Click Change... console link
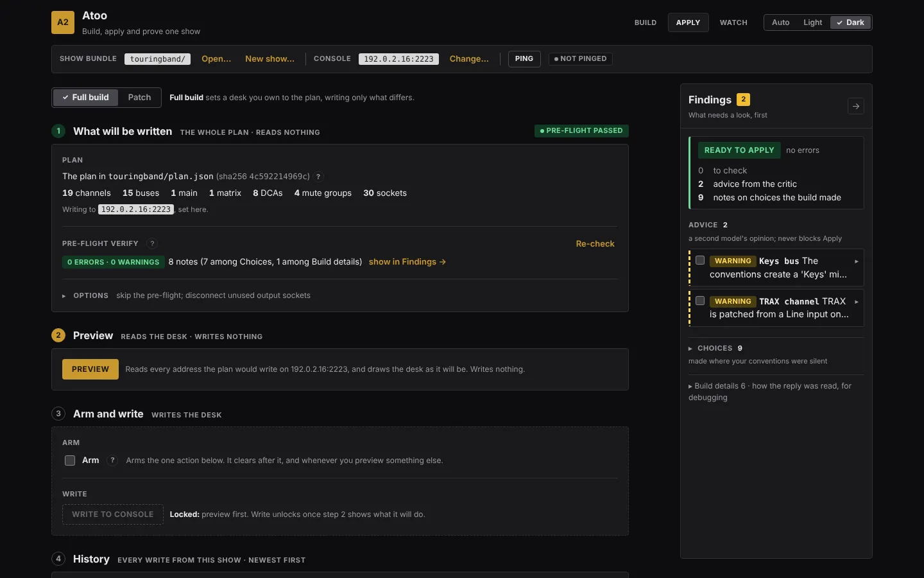The width and height of the screenshot is (924, 578). click(x=469, y=58)
